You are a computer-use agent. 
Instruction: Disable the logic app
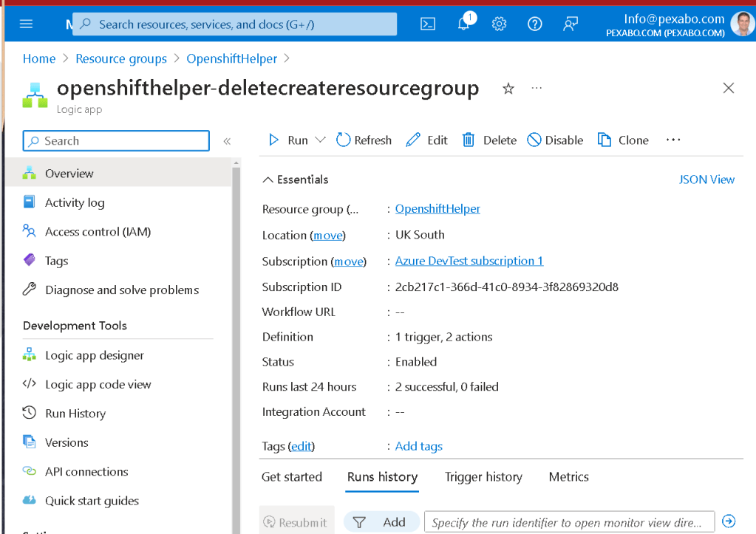tap(555, 140)
